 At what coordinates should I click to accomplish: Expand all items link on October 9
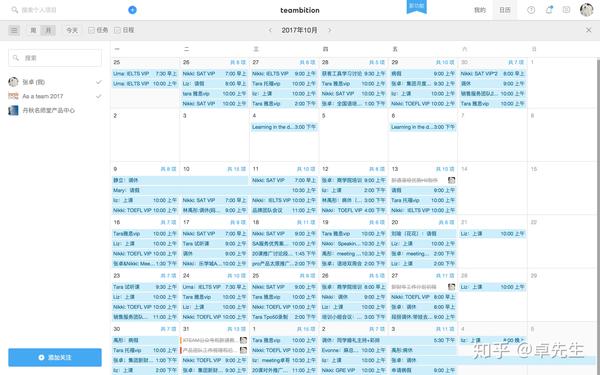168,169
